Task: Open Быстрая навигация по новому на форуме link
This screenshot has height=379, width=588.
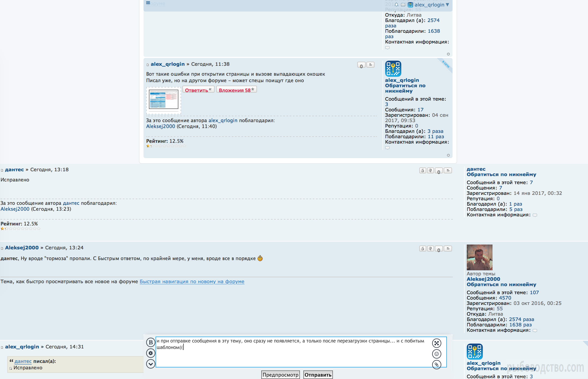Action: 192,281
